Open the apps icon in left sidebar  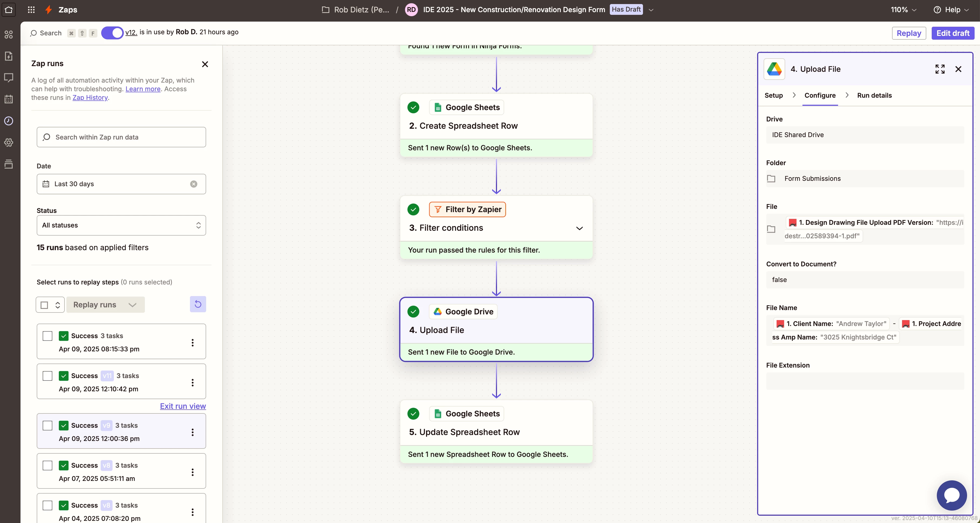pyautogui.click(x=9, y=35)
